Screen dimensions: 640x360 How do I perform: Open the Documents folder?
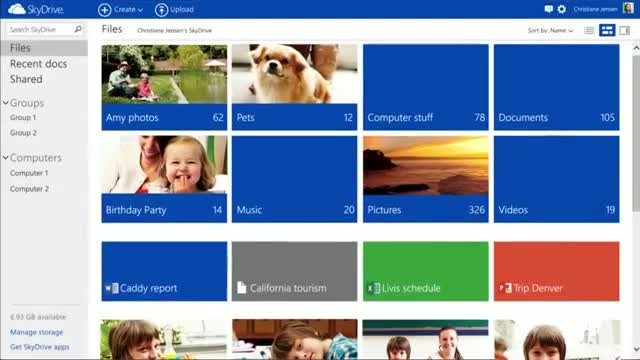(x=556, y=87)
